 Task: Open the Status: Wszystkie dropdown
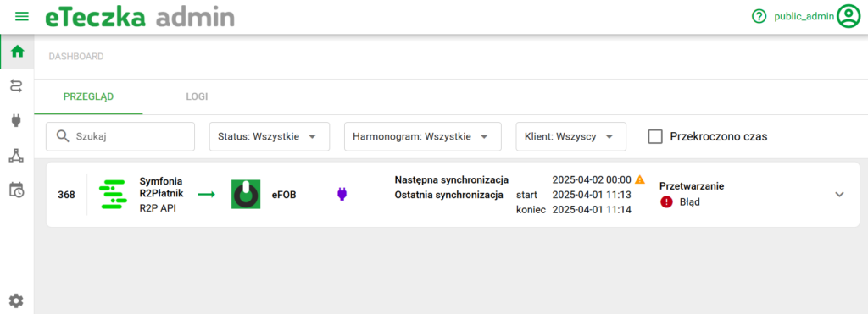(x=270, y=136)
